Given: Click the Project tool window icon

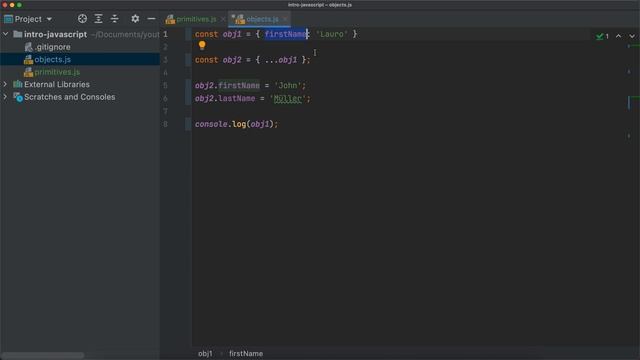Looking at the screenshot, I should [x=9, y=19].
